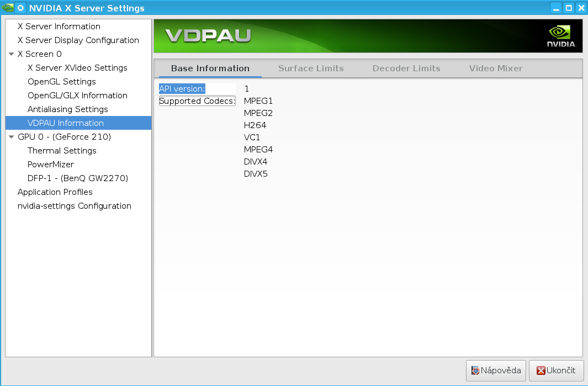Click the DIVX5 codec entry
This screenshot has height=386, width=588.
tap(256, 174)
